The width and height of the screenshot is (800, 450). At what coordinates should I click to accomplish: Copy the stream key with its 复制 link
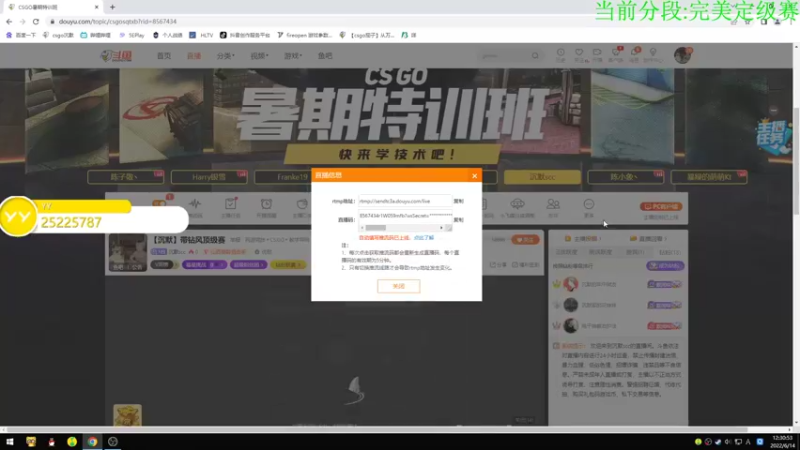coord(459,220)
